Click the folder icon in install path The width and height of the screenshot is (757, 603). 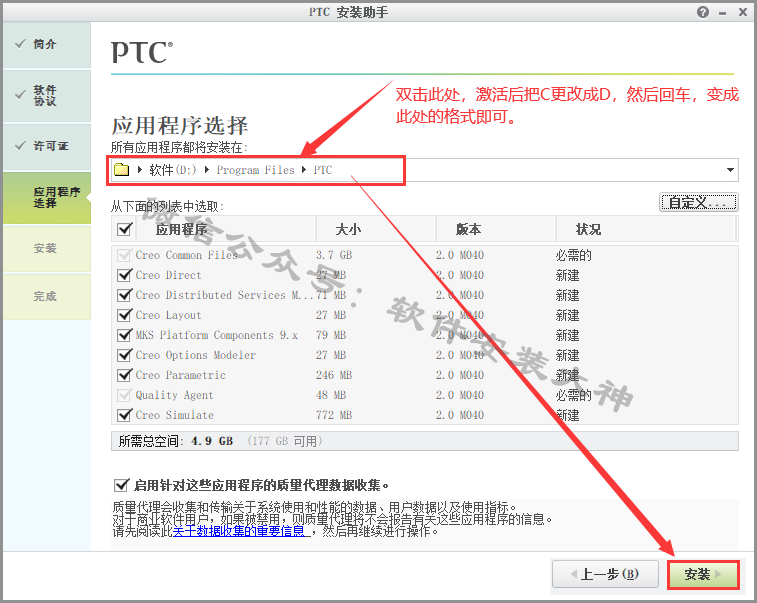pyautogui.click(x=122, y=169)
